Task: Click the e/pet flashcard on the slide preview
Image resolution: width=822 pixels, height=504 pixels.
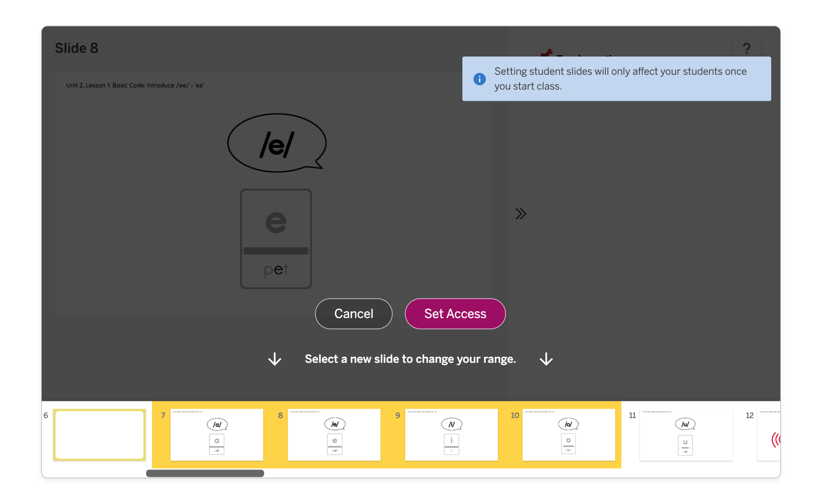Action: 276,239
